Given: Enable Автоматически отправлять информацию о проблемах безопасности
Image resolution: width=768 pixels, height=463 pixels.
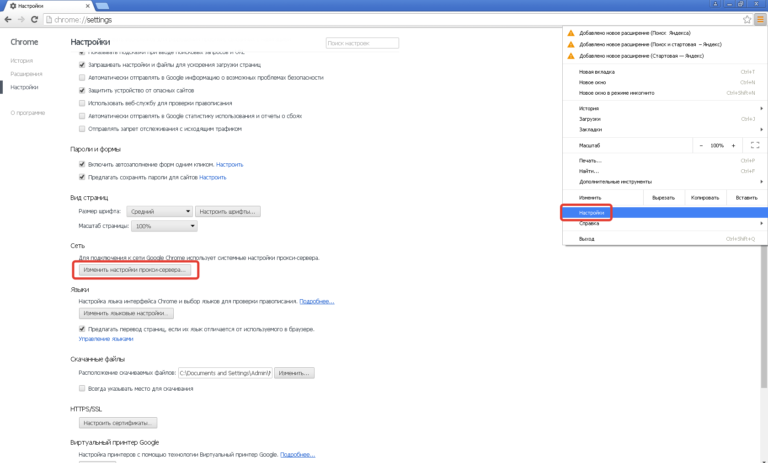Looking at the screenshot, I should 82,77.
